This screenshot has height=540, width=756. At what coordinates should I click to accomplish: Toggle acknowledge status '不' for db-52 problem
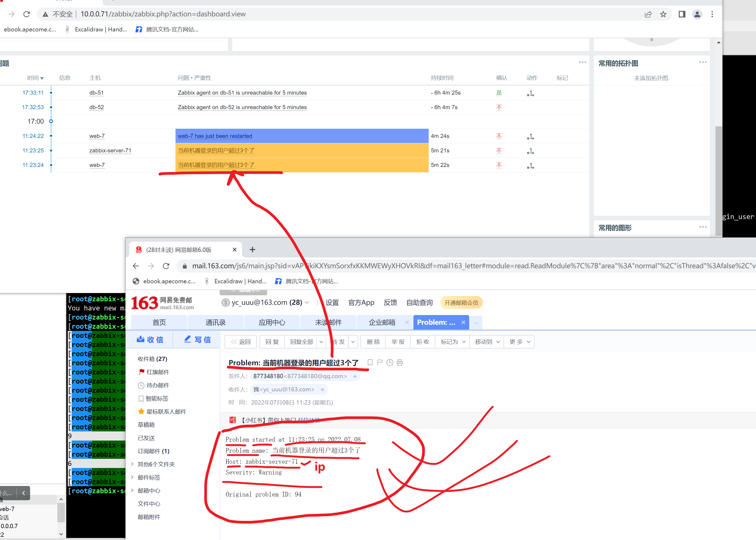coord(499,108)
